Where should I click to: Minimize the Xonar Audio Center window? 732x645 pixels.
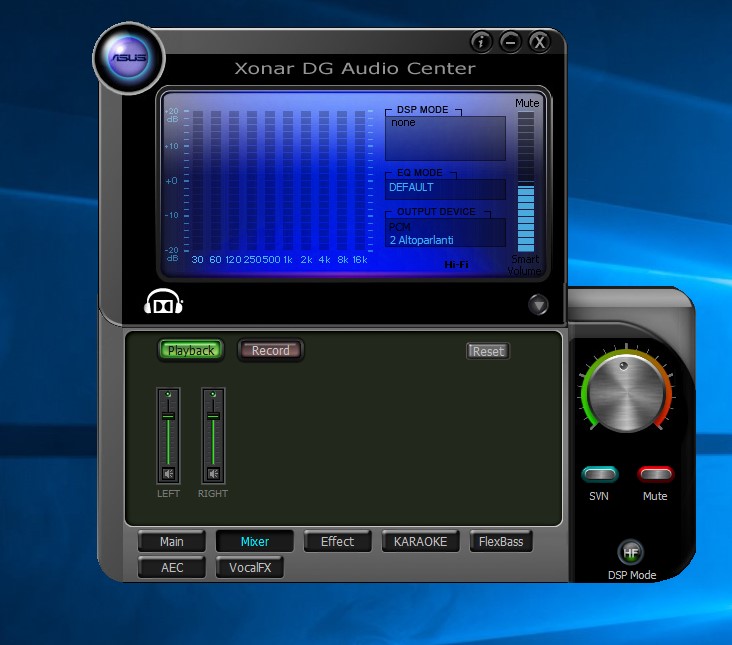pyautogui.click(x=510, y=42)
